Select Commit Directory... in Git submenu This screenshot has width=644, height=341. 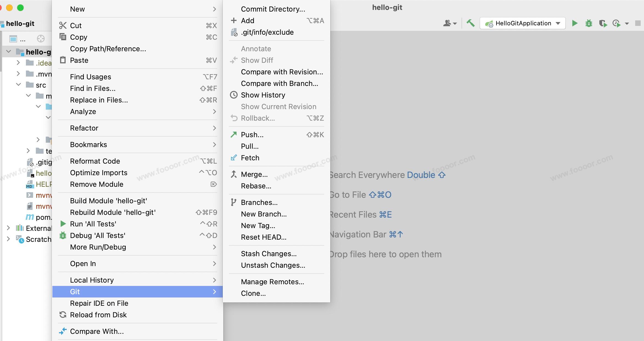coord(273,9)
